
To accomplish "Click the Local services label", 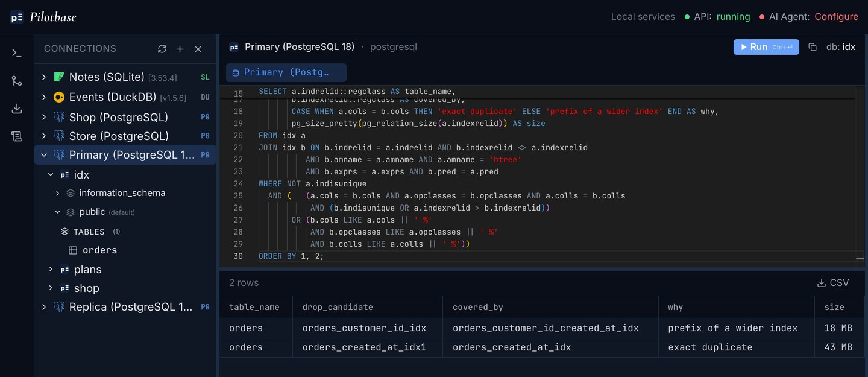I will 643,17.
